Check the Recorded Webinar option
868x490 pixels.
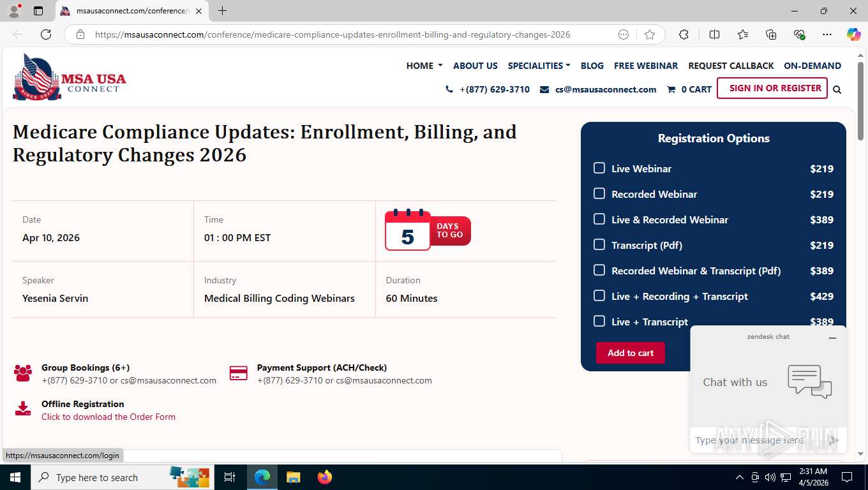599,193
